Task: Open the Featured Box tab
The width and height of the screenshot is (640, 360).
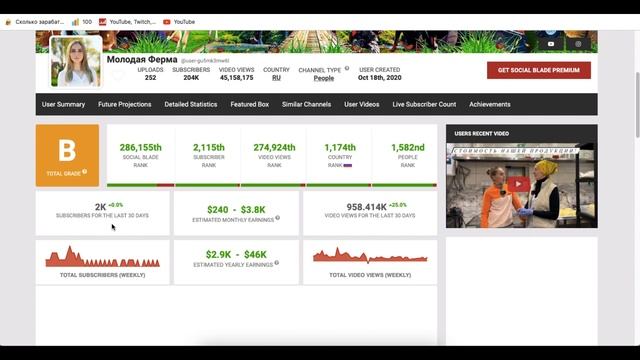Action: (x=249, y=104)
